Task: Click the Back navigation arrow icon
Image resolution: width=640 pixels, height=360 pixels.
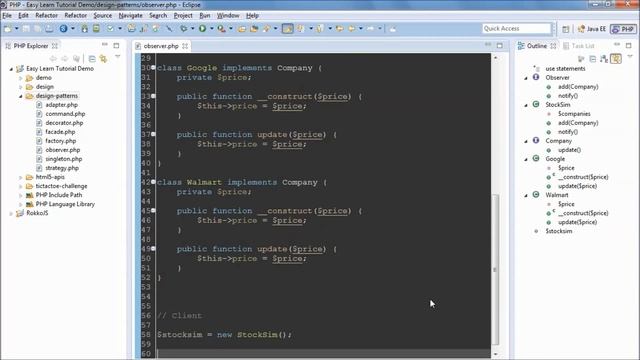Action: click(351, 29)
